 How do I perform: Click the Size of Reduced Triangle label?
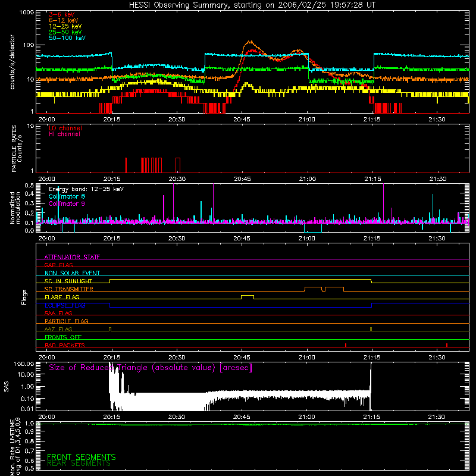[x=151, y=368]
